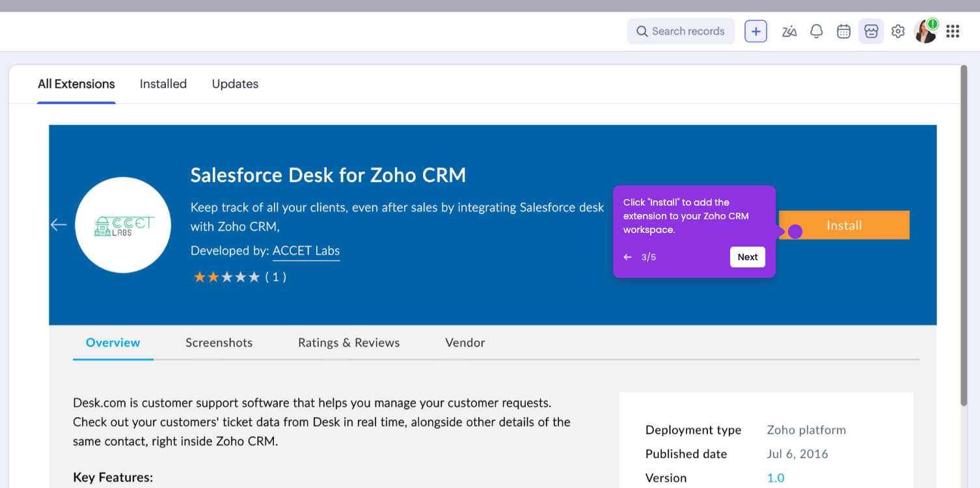Switch to All Extensions tab
Image resolution: width=980 pixels, height=488 pixels.
[x=76, y=84]
